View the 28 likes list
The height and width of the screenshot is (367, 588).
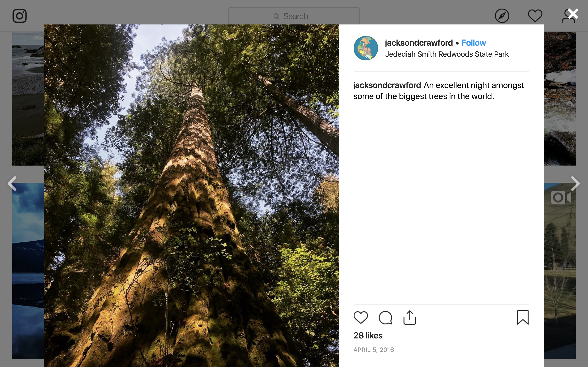click(368, 335)
